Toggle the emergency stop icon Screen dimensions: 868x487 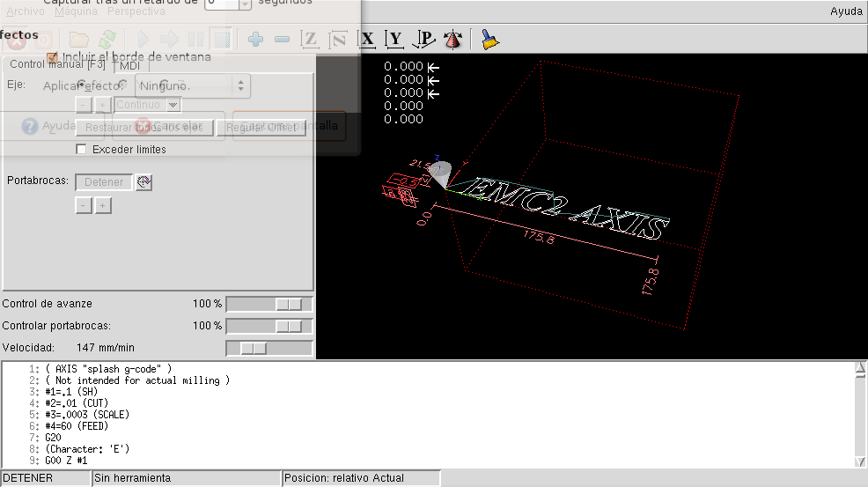pos(17,40)
